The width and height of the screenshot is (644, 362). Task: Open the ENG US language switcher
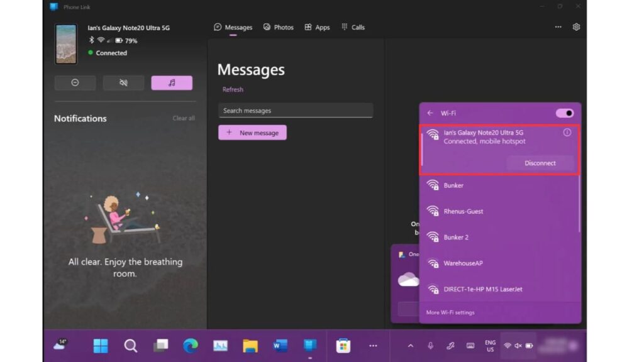click(x=490, y=346)
